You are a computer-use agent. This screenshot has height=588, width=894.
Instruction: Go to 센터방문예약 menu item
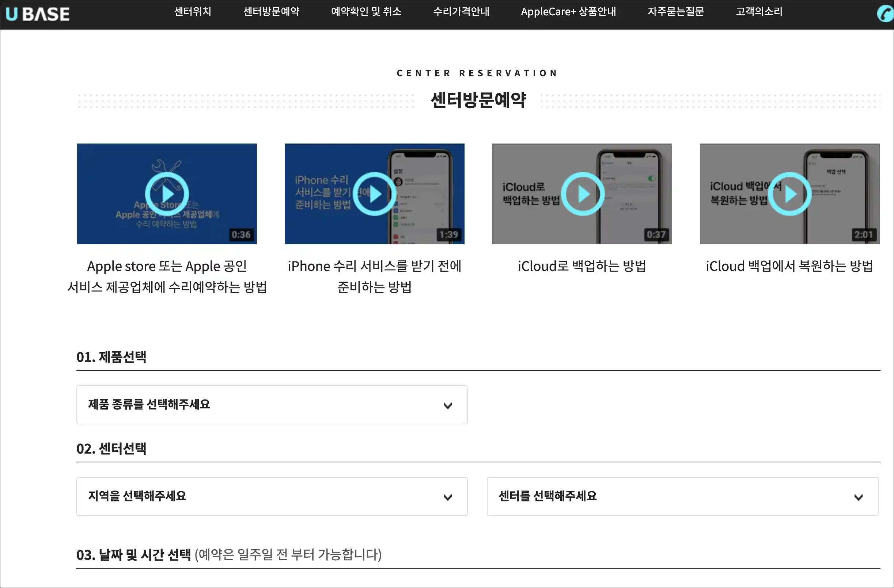point(271,12)
